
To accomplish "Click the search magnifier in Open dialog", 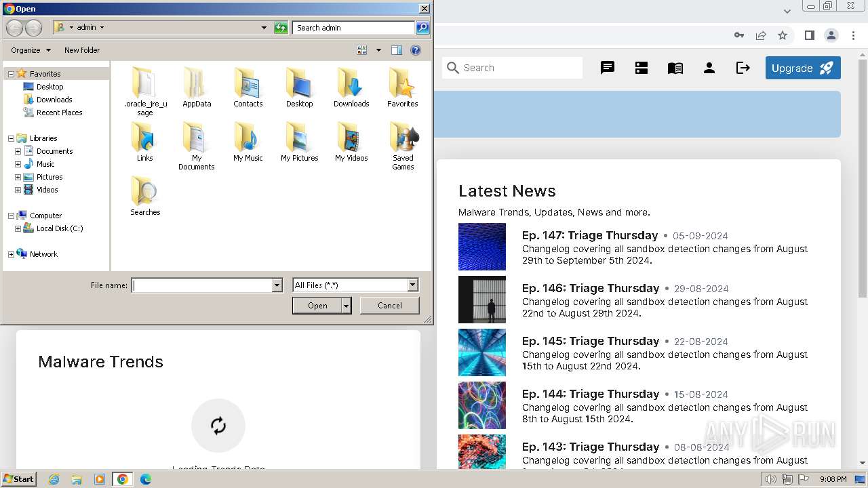I will click(x=422, y=28).
